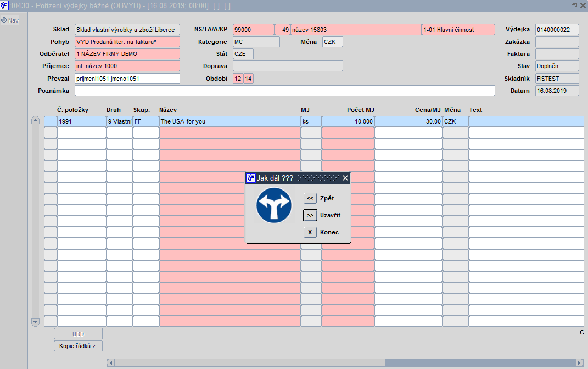588x369 pixels.
Task: Click the Stav field Doplněn
Action: (x=557, y=66)
